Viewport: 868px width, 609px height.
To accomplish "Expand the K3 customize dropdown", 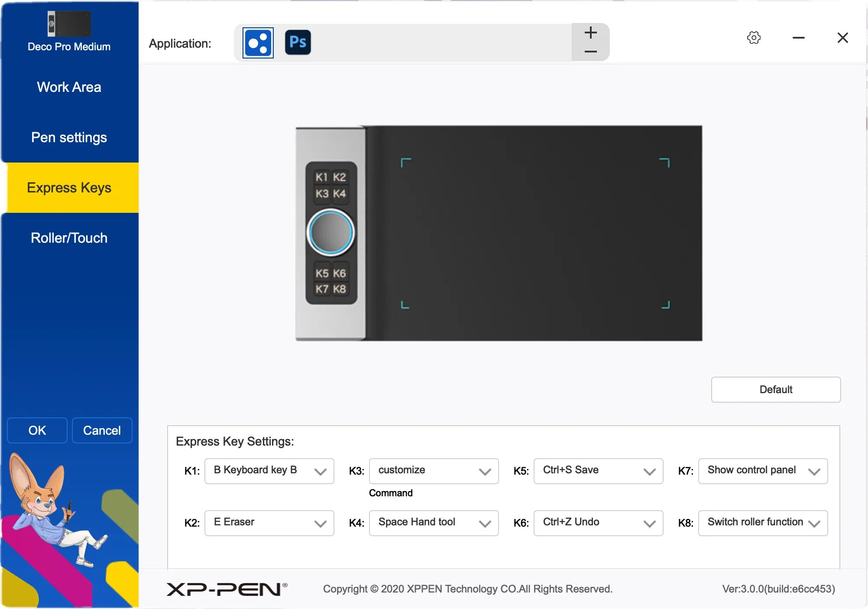I will (434, 471).
